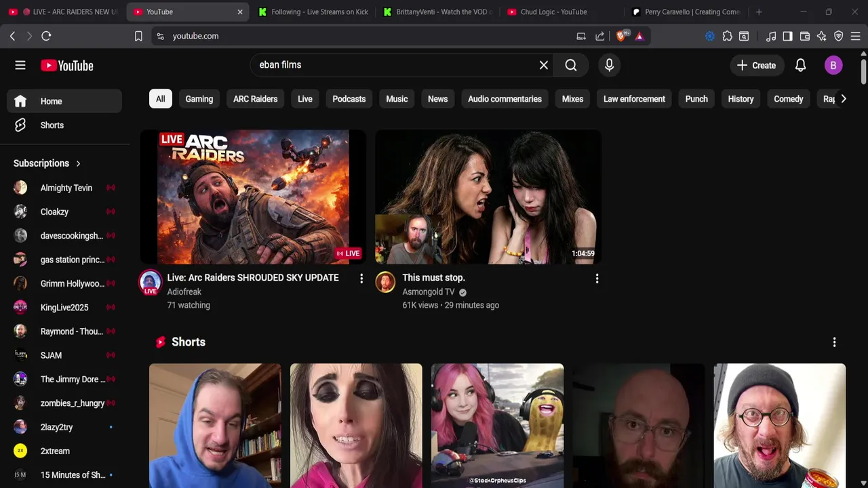Open the Adiofreak channel name
The image size is (868, 488).
point(184,292)
